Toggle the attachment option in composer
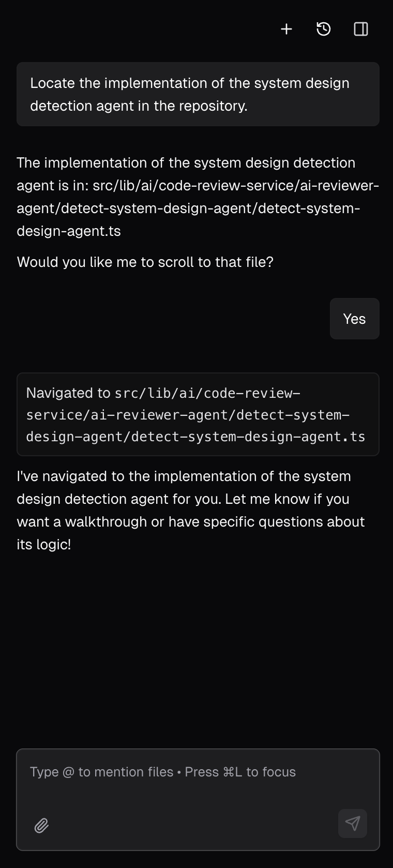 [x=41, y=825]
